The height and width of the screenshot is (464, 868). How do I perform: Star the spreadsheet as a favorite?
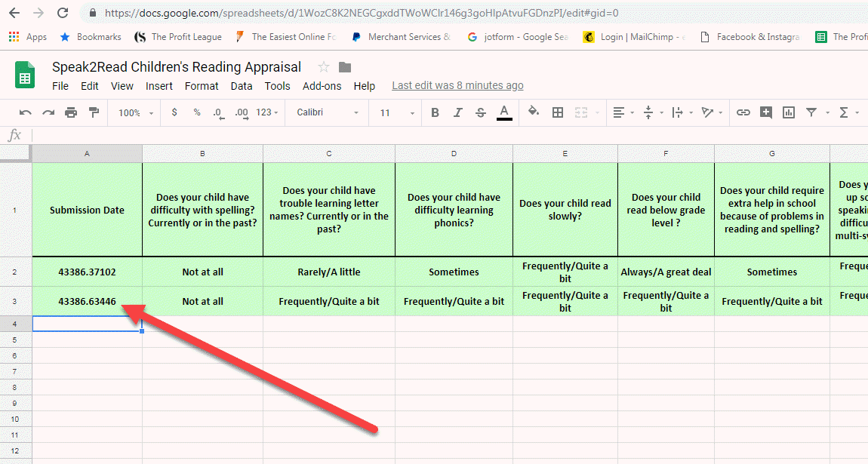pos(323,66)
